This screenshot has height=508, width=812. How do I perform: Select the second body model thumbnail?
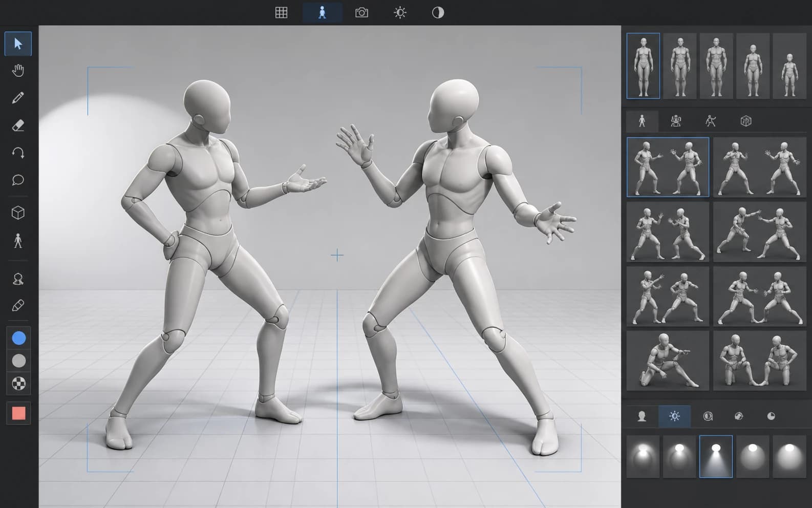[680, 66]
